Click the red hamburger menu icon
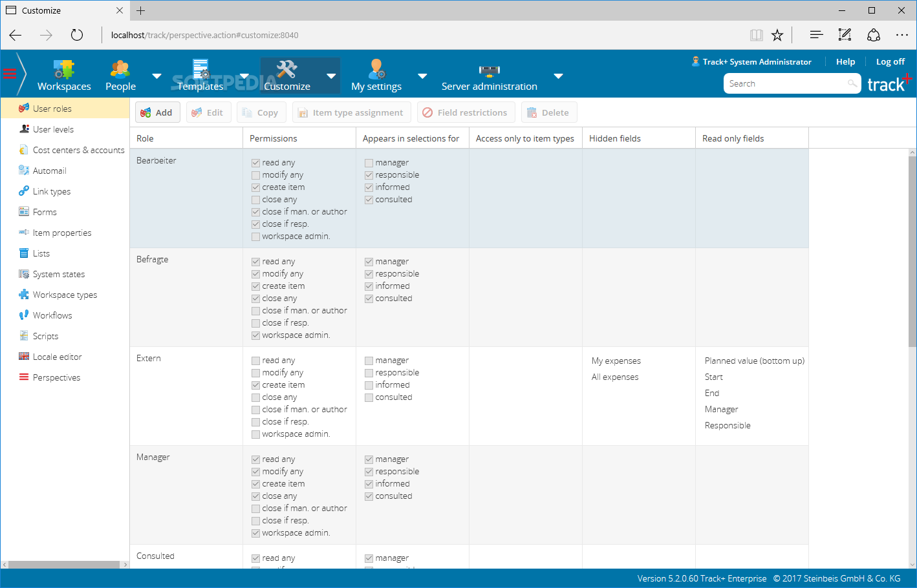 10,74
